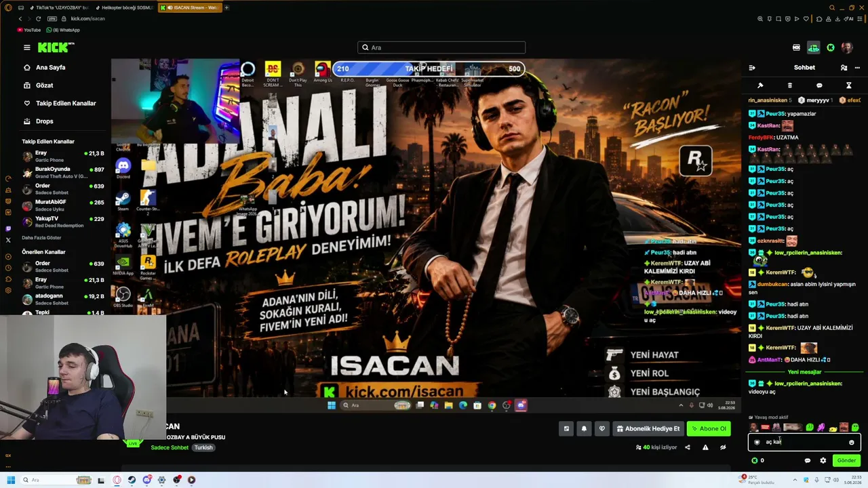Focus the Ara search field
The width and height of the screenshot is (868, 488).
[441, 47]
